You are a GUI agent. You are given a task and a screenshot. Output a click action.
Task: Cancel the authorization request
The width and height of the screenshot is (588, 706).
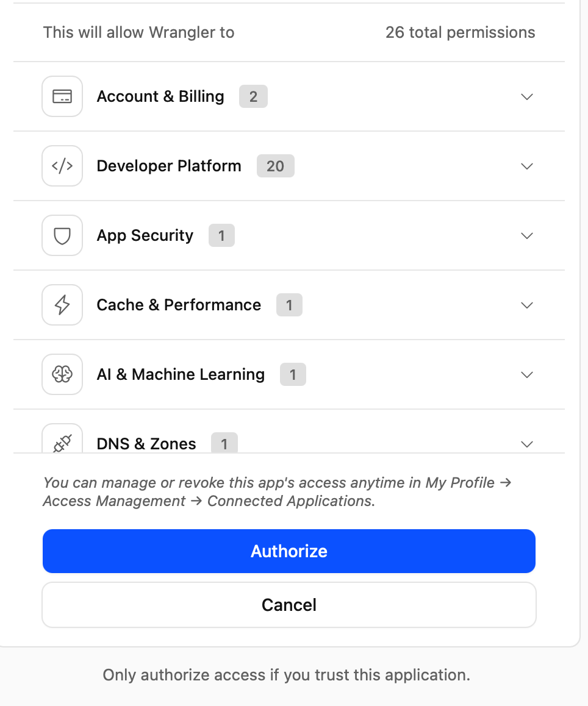[289, 605]
